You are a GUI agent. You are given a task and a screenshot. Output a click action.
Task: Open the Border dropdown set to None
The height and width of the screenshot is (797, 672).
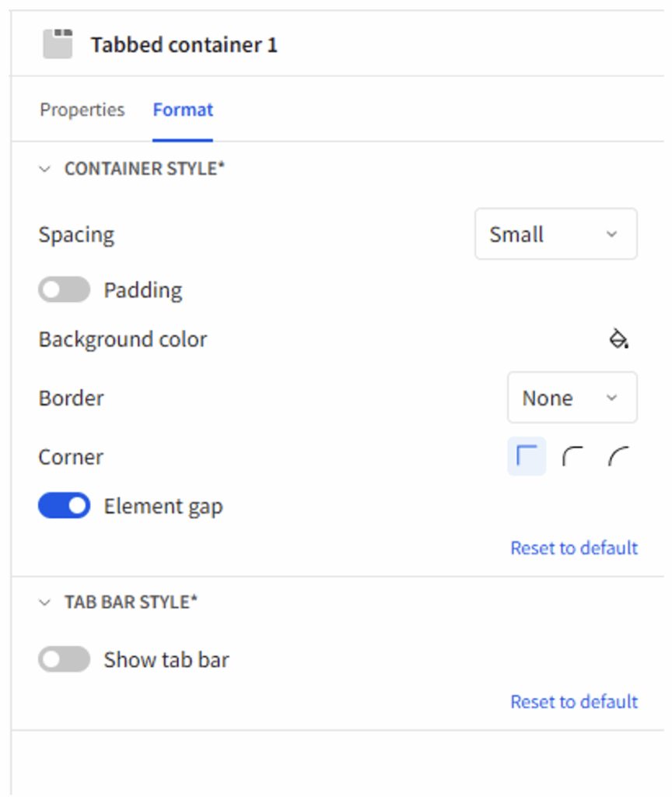(572, 398)
